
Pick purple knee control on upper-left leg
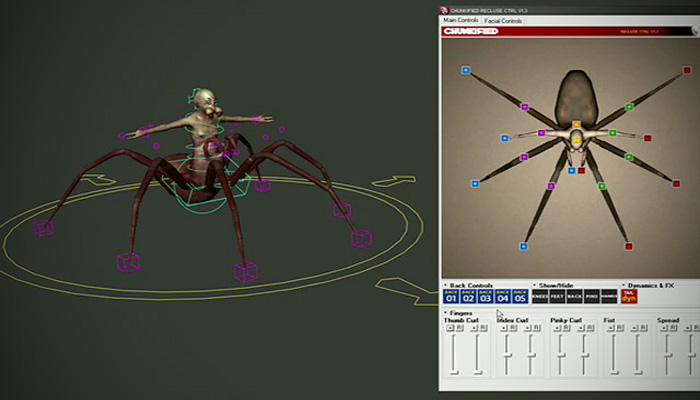pyautogui.click(x=525, y=107)
